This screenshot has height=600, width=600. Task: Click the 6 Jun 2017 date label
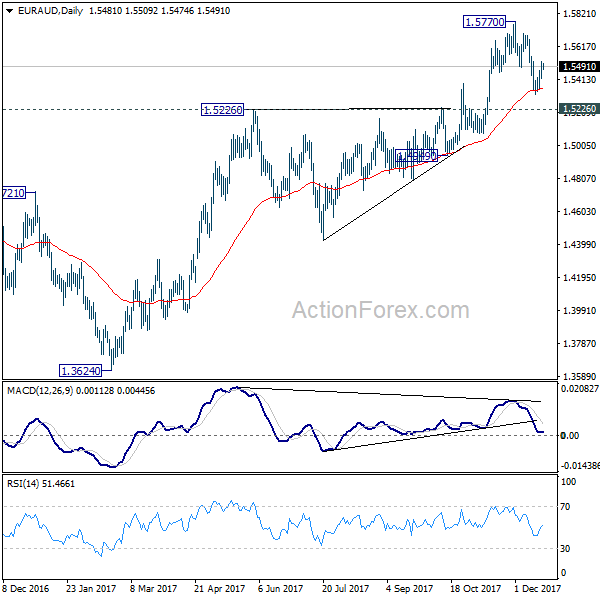(x=280, y=588)
